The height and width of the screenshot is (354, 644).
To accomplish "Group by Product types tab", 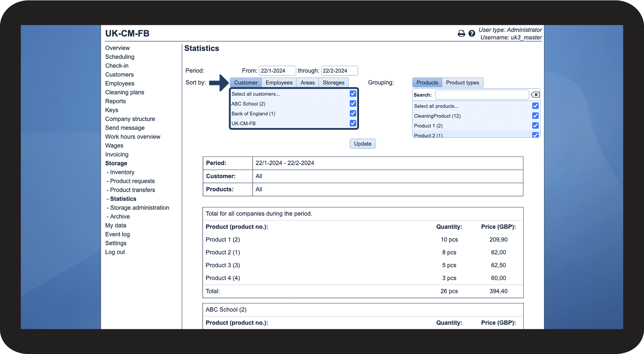I will 462,83.
